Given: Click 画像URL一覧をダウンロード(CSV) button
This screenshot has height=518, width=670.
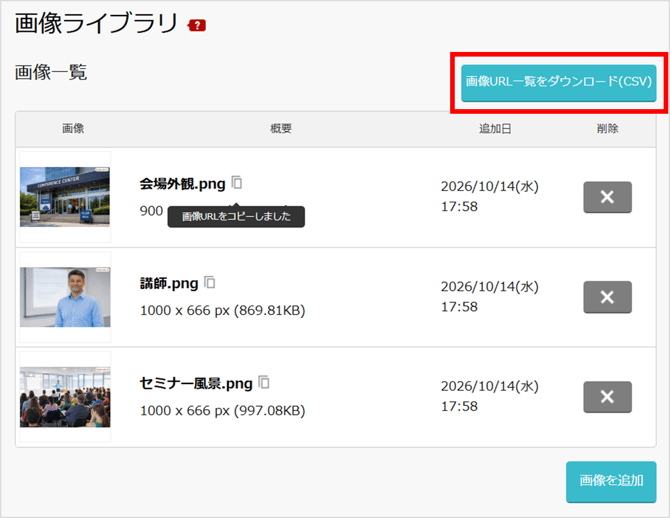Looking at the screenshot, I should pyautogui.click(x=558, y=83).
